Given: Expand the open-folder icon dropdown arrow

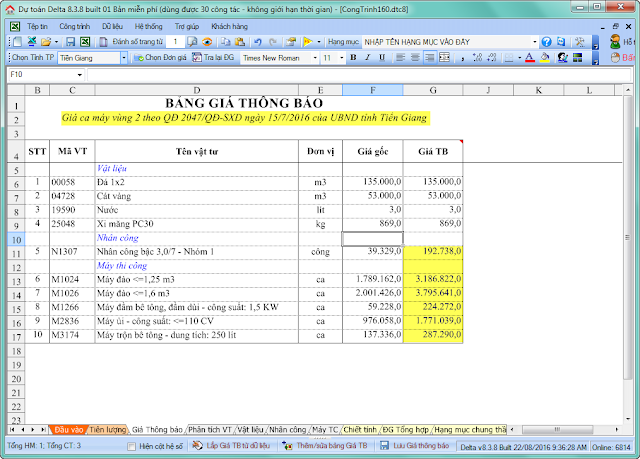Looking at the screenshot, I should pos(56,42).
